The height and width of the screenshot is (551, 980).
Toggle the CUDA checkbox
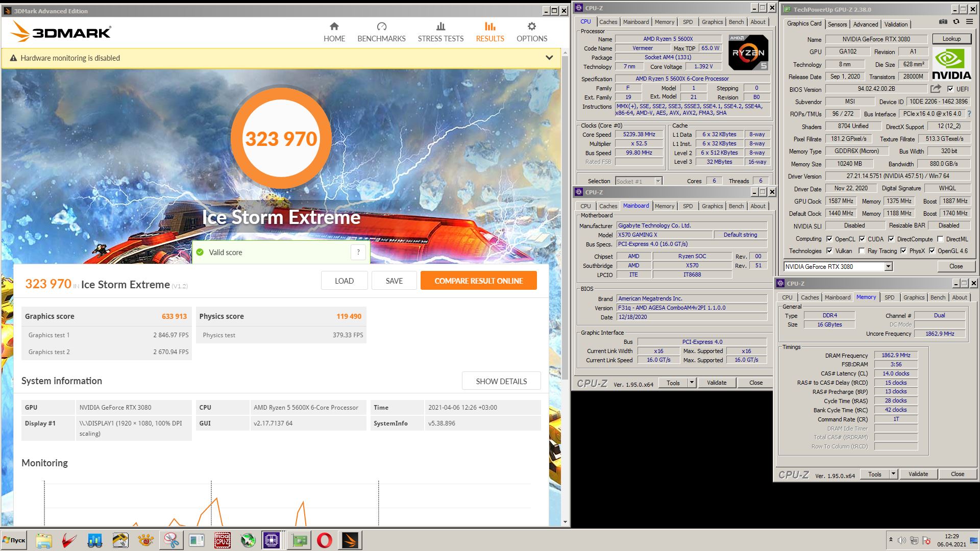[862, 239]
